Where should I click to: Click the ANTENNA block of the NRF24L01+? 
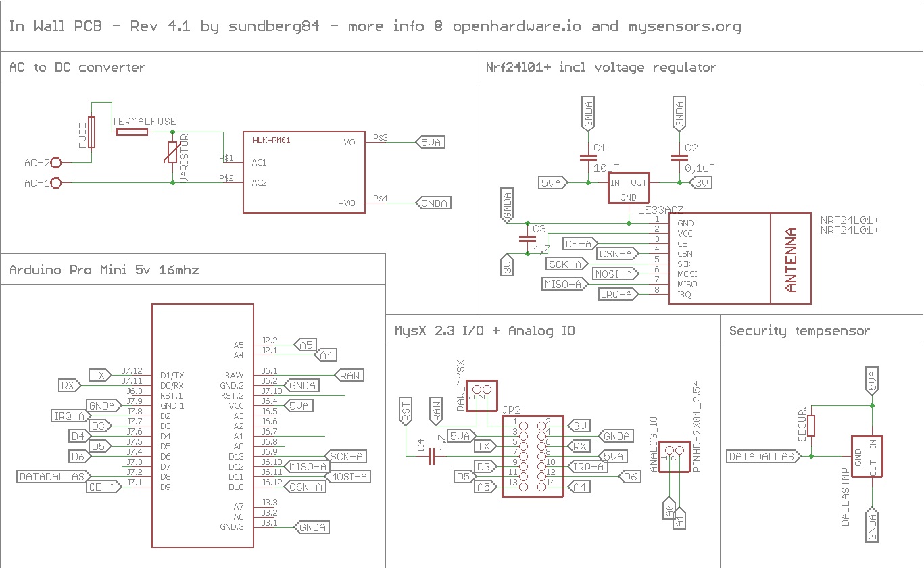tap(790, 259)
